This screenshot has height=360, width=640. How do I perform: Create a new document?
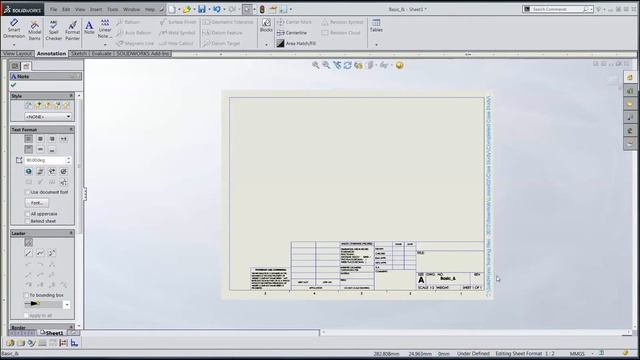point(172,9)
